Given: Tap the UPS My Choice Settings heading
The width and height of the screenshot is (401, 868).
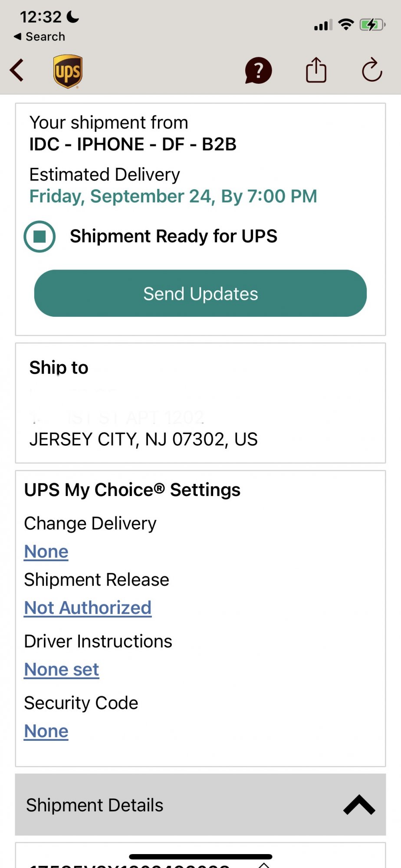Looking at the screenshot, I should coord(132,490).
